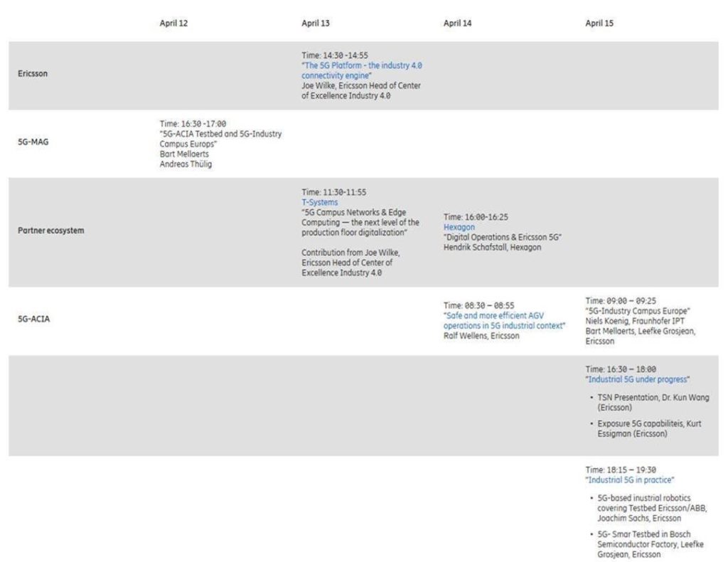The height and width of the screenshot is (562, 728).
Task: Select the April 15 column header
Action: coord(599,23)
